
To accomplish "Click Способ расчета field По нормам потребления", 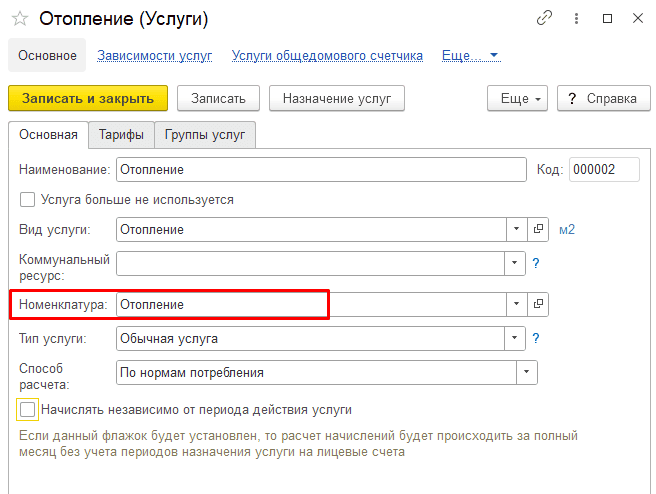I will click(316, 372).
